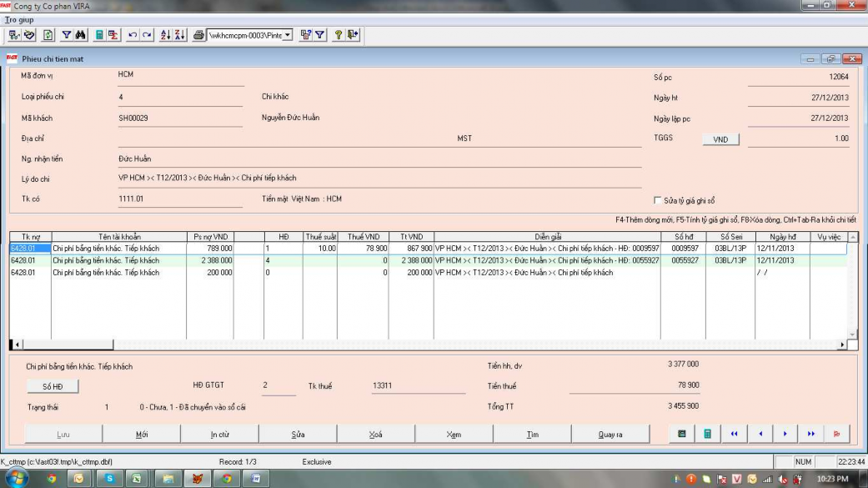The width and height of the screenshot is (868, 488).
Task: Go to next record with right arrow
Action: 785,434
